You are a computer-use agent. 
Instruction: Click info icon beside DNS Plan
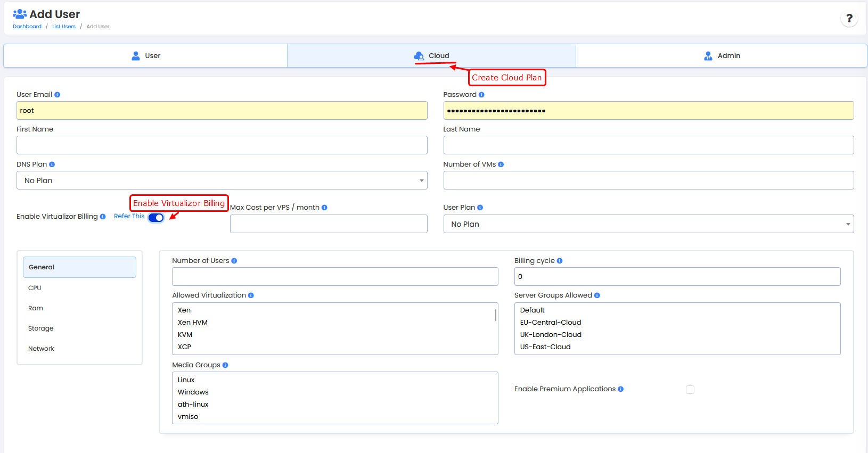52,164
